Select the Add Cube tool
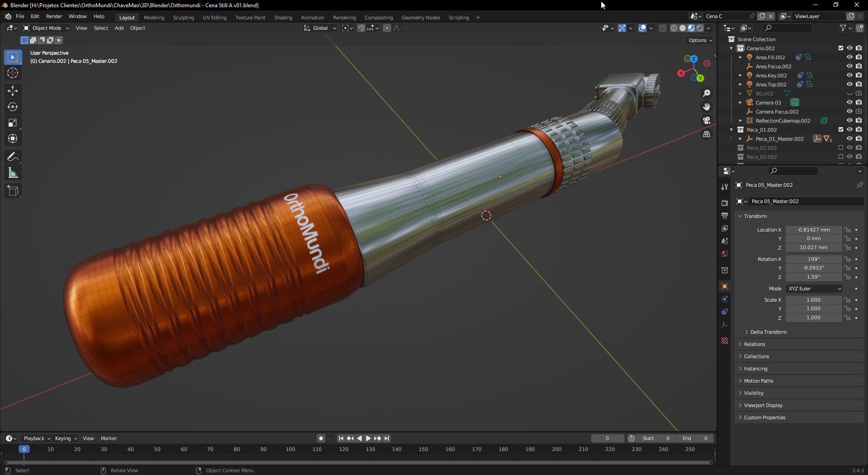The image size is (868, 475). 13,190
